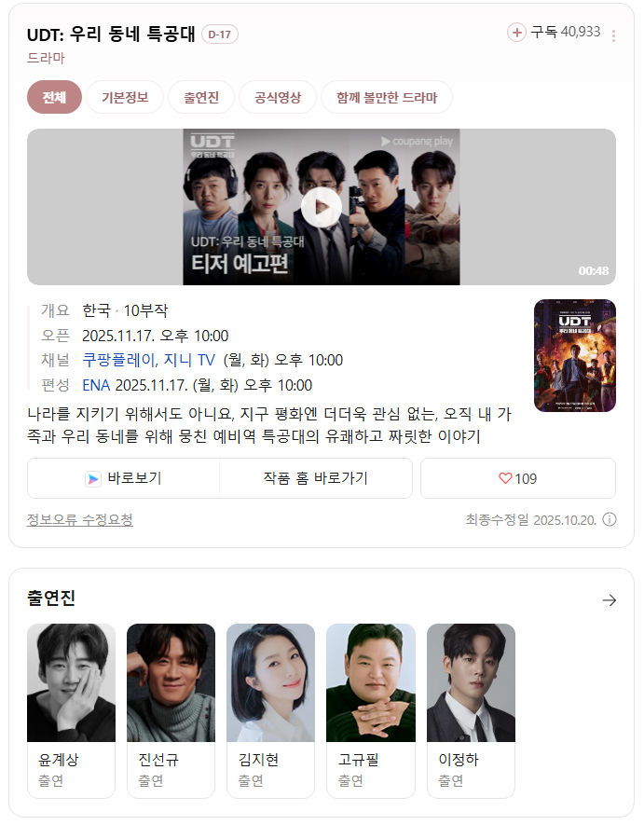Click the 작품 홈 바로가기 button

coord(316,478)
